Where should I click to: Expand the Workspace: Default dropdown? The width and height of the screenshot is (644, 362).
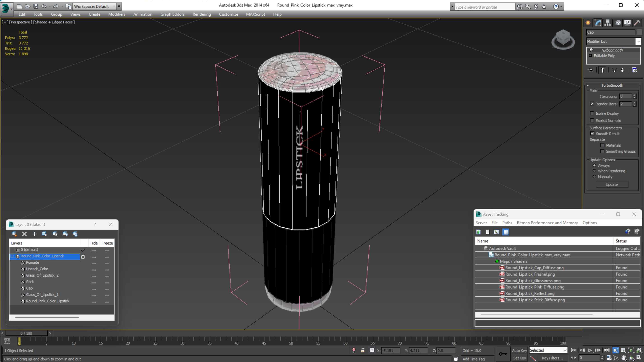[114, 6]
